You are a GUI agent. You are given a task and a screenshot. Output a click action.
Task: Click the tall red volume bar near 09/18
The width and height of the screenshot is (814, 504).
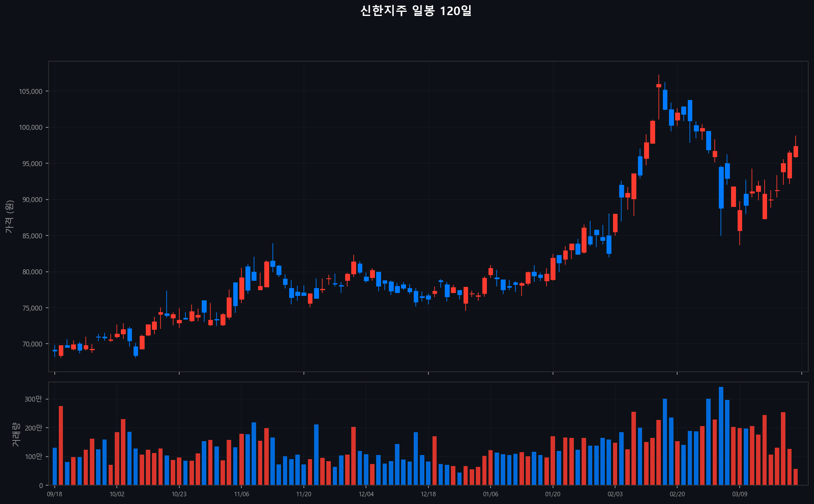61,445
